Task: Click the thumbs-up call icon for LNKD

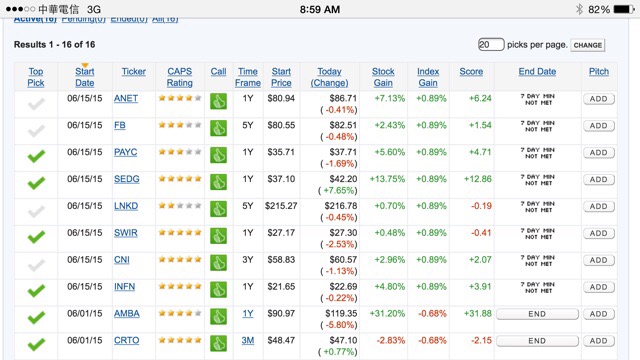Action: click(218, 209)
